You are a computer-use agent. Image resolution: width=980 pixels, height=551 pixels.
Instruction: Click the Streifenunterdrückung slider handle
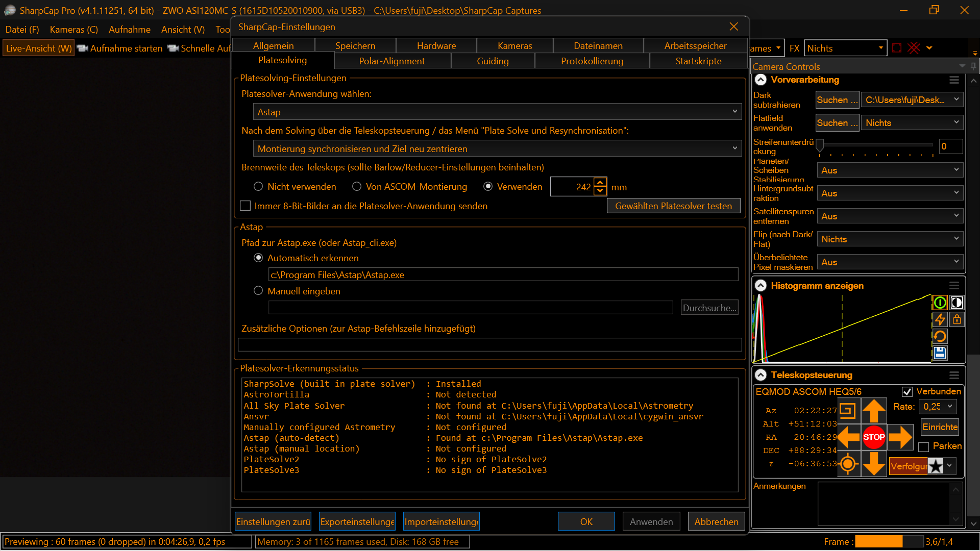click(x=820, y=145)
